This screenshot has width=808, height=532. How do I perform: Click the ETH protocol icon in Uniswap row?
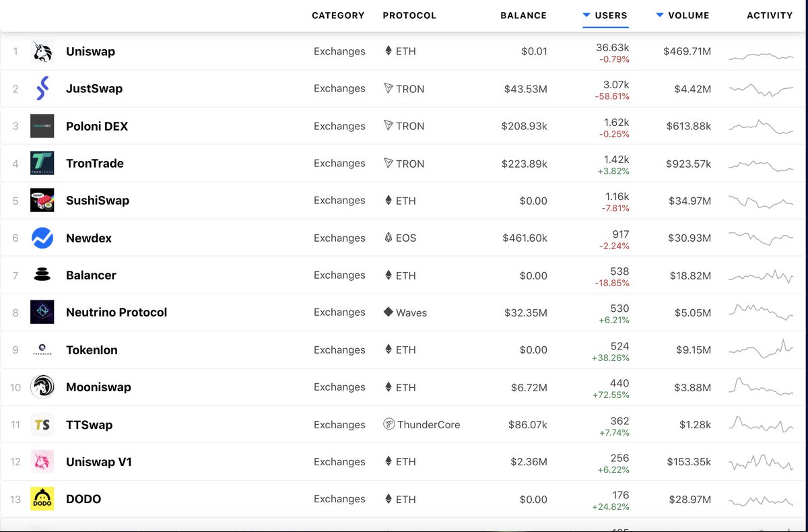[x=388, y=51]
